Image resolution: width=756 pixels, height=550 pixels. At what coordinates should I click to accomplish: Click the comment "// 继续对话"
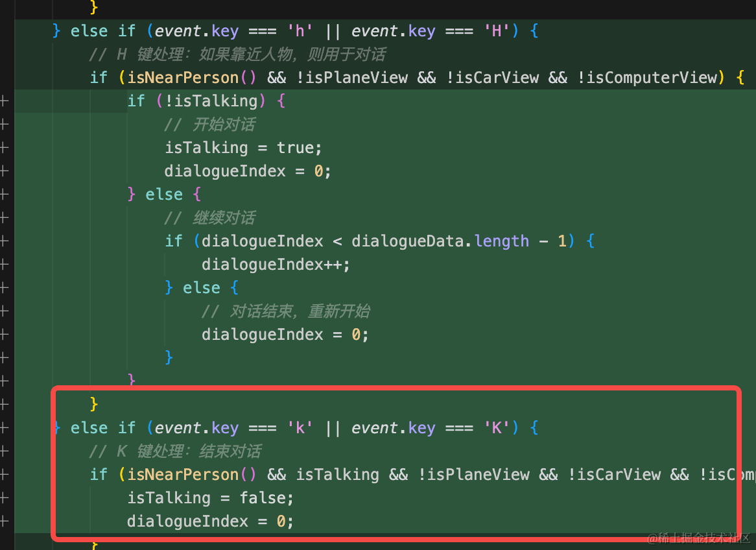209,217
